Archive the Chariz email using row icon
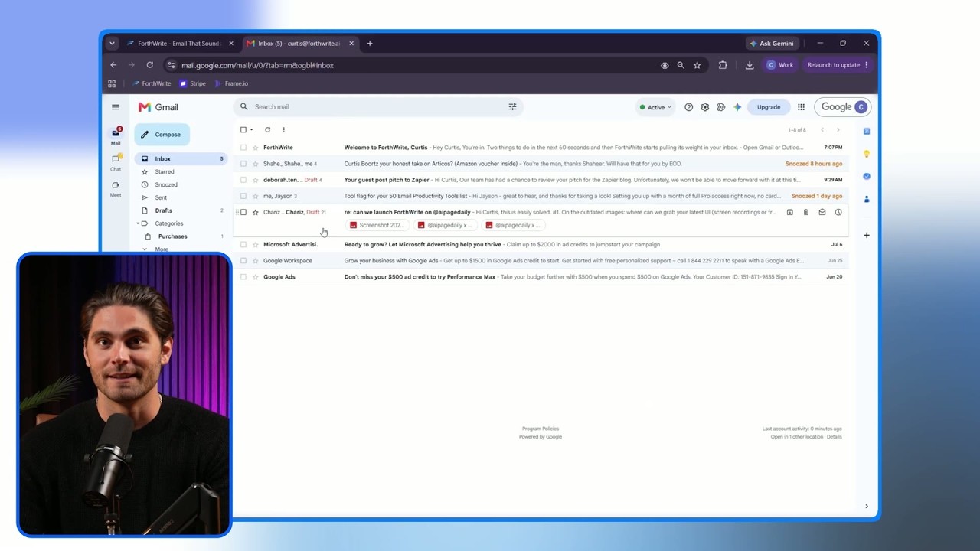 pos(789,212)
